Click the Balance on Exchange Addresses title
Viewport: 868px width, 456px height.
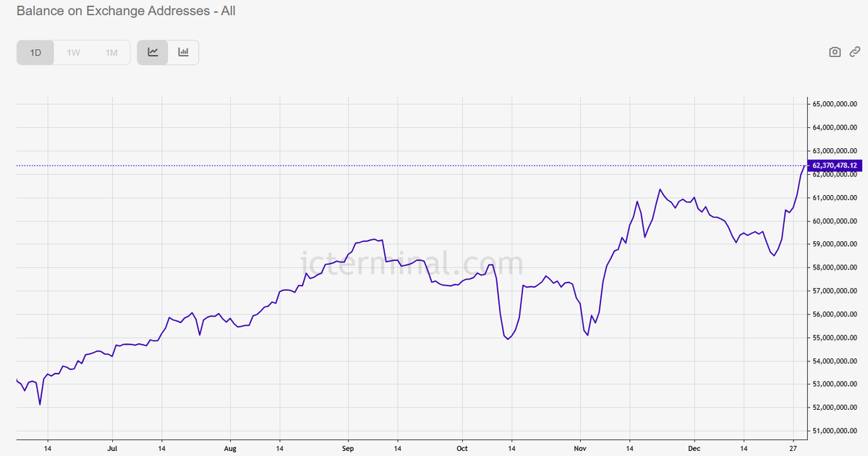coord(125,11)
